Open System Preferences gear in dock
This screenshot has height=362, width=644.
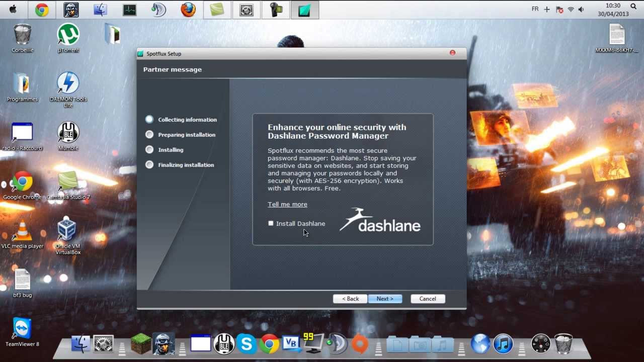[x=104, y=344]
